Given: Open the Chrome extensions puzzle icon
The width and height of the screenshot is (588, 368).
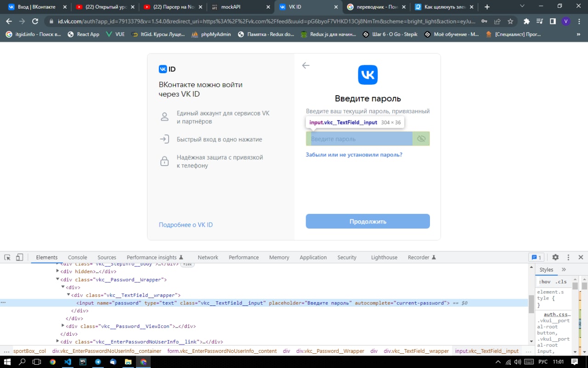Looking at the screenshot, I should (x=527, y=21).
